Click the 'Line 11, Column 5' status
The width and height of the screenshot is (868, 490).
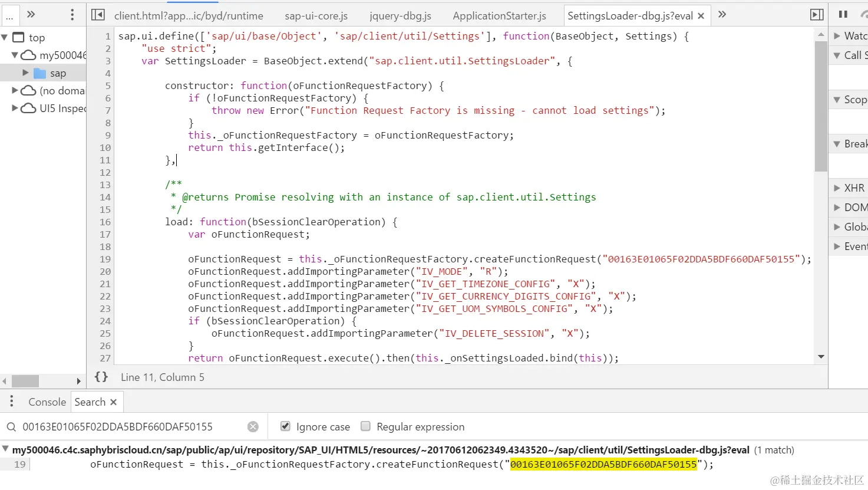163,377
